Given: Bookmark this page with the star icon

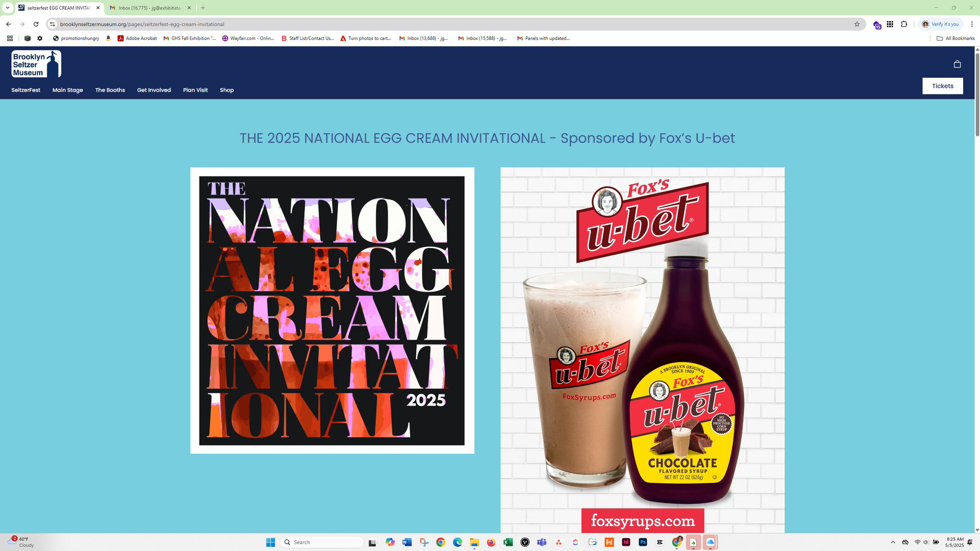Looking at the screenshot, I should click(857, 24).
